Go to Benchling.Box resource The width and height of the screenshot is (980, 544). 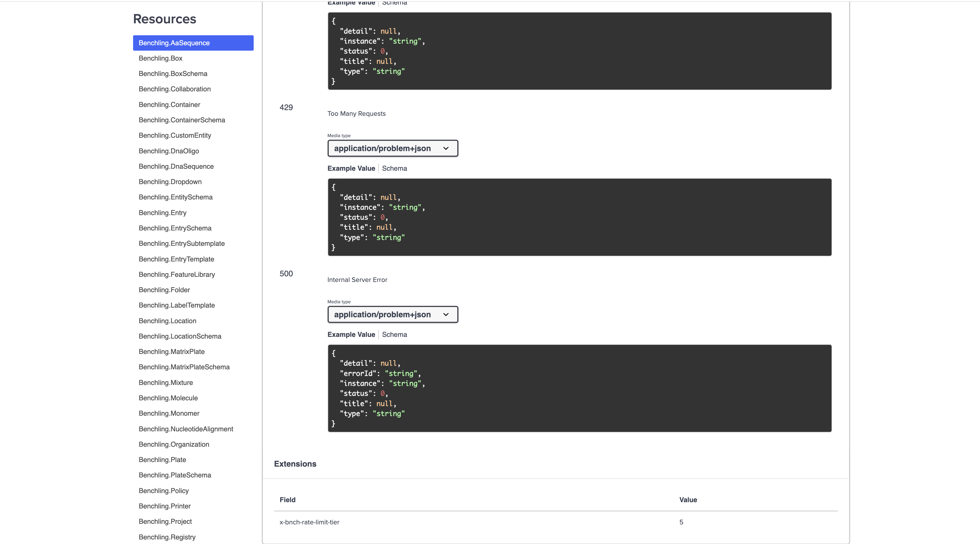point(161,58)
